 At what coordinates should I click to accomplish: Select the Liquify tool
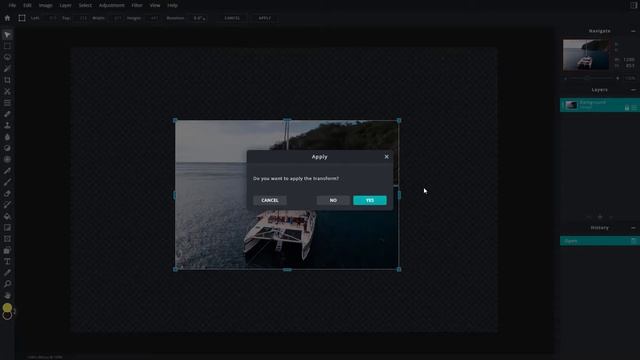pos(7,103)
